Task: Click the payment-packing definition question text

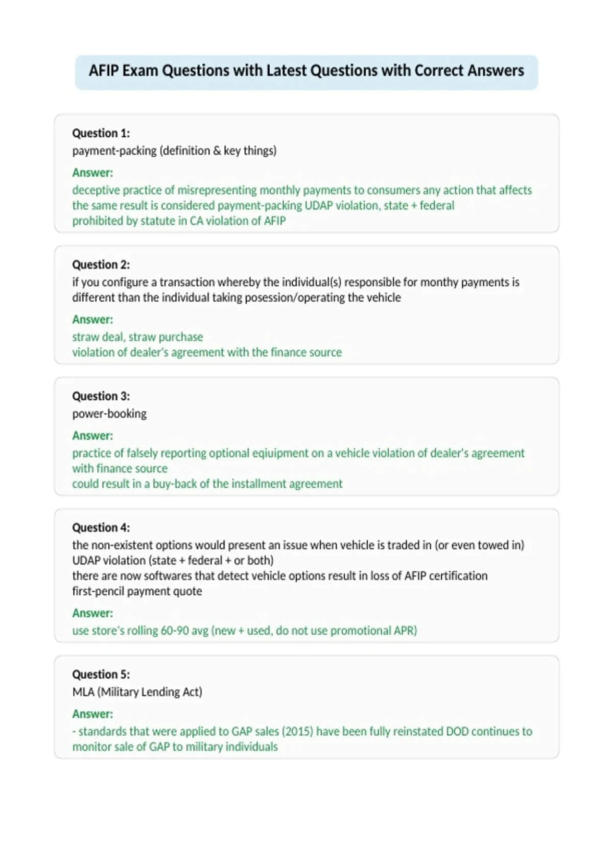Action: pyautogui.click(x=174, y=151)
